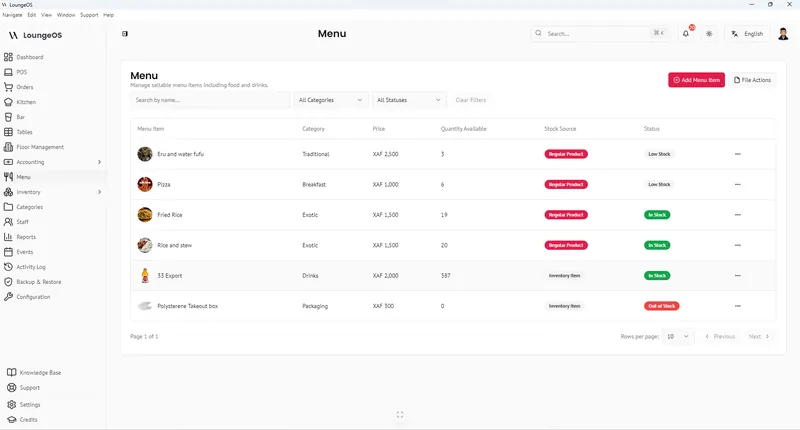Open the Bar cup icon
This screenshot has height=430, width=800.
point(8,117)
